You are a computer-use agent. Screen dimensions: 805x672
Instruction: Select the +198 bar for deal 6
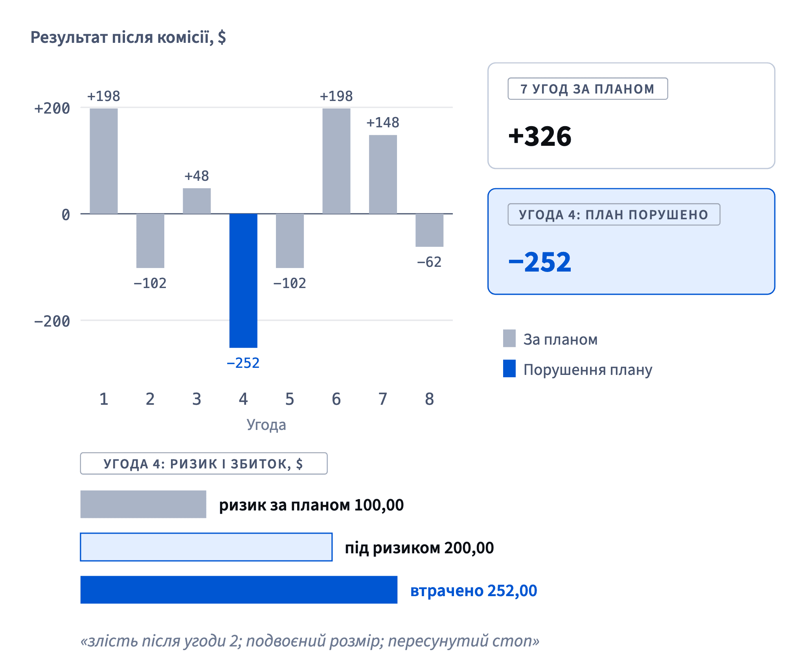pyautogui.click(x=336, y=161)
